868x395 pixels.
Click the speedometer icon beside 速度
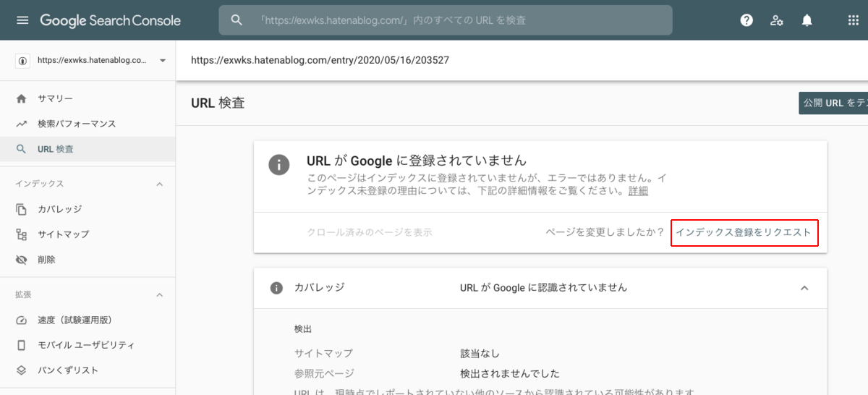point(22,320)
